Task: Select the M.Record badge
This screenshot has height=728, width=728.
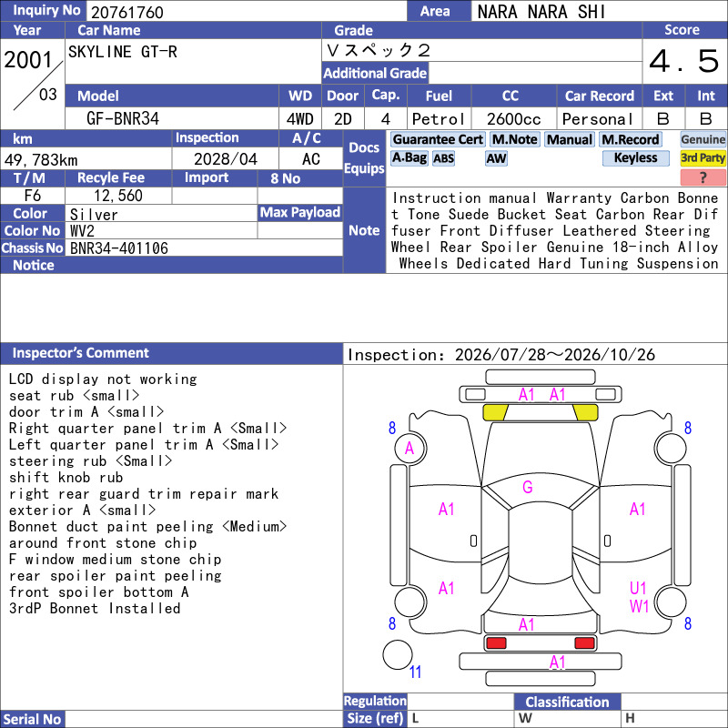Action: 631,139
